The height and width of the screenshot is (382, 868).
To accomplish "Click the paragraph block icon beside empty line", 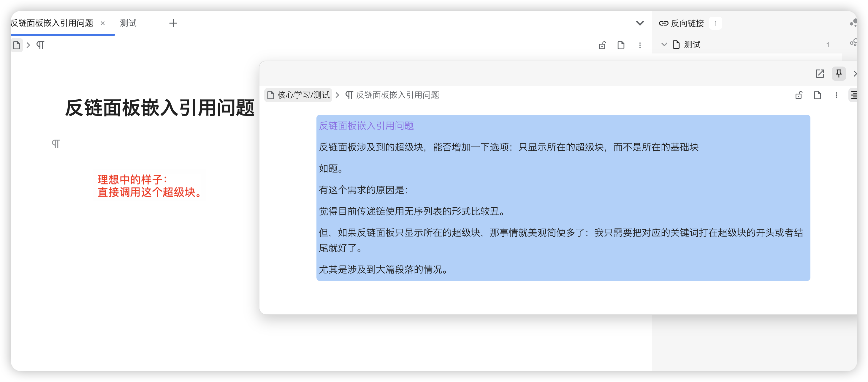I will (56, 144).
